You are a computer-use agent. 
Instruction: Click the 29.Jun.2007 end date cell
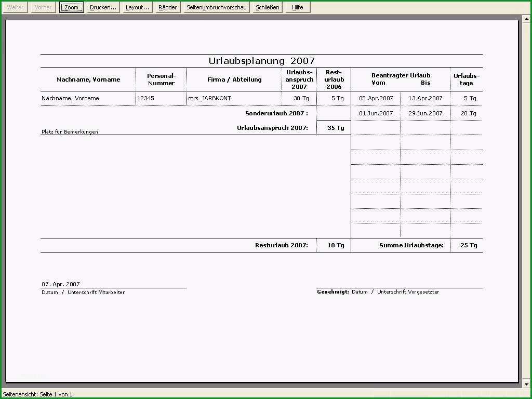[425, 113]
